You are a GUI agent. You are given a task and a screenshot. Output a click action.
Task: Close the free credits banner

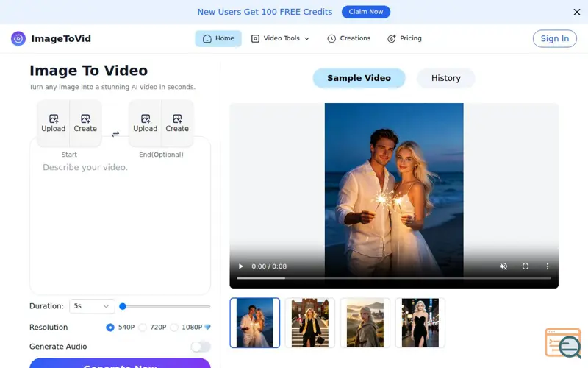(x=577, y=12)
